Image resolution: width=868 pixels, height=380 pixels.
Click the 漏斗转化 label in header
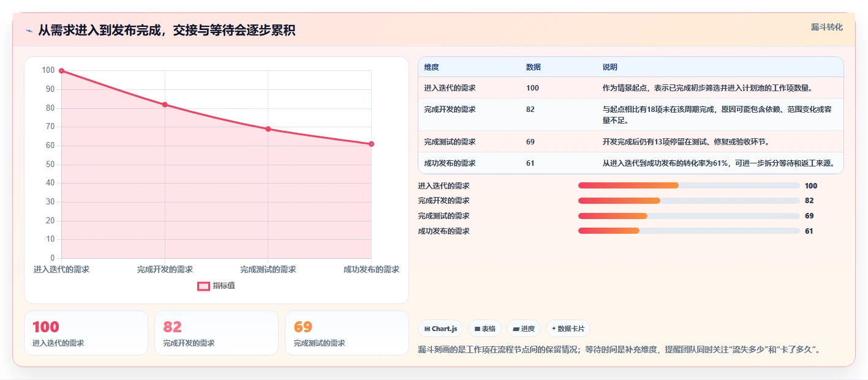pos(826,27)
